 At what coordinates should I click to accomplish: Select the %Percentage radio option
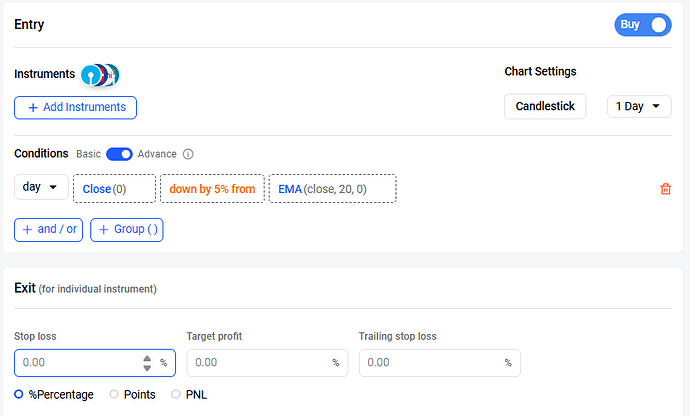(18, 394)
